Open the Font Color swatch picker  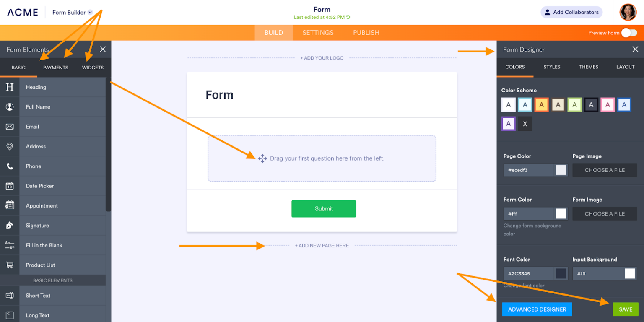click(x=561, y=273)
